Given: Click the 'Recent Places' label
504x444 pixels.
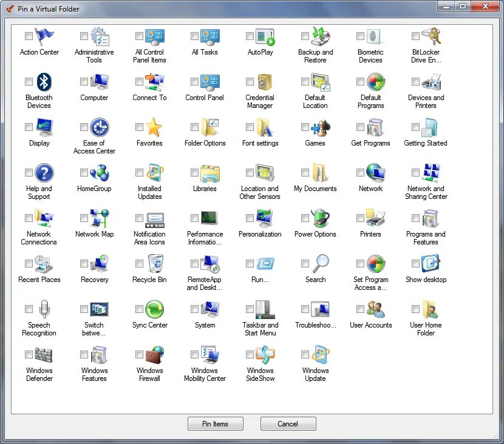Looking at the screenshot, I should pos(39,280).
